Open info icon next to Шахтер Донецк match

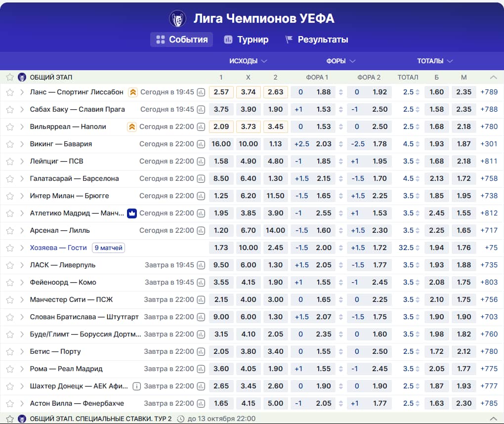136,386
